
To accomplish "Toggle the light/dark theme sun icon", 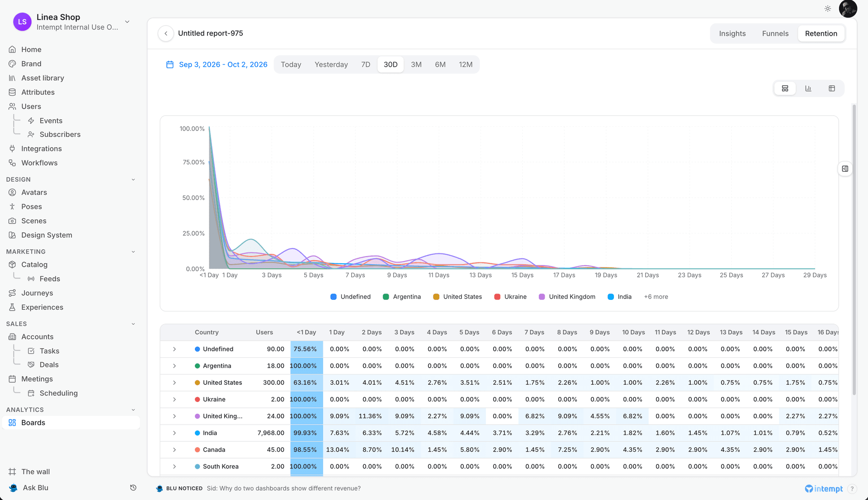I will click(x=828, y=9).
